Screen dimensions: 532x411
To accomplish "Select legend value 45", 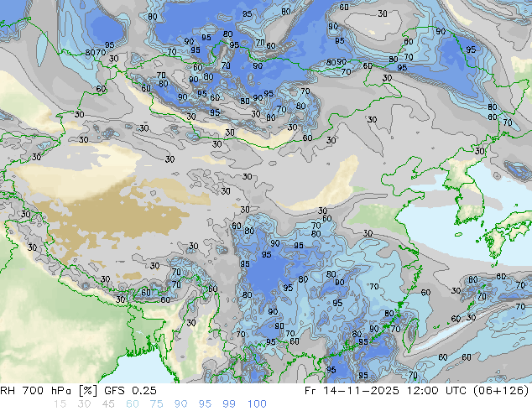I will click(108, 404).
